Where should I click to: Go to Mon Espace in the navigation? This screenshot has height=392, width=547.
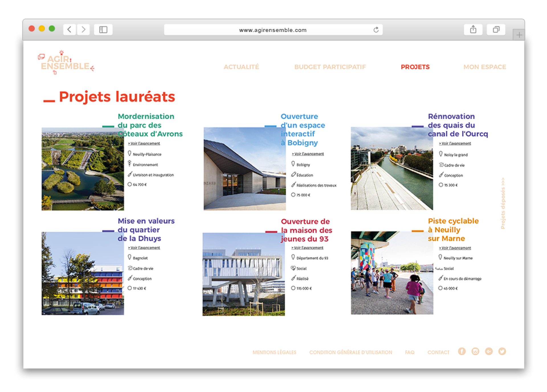485,67
